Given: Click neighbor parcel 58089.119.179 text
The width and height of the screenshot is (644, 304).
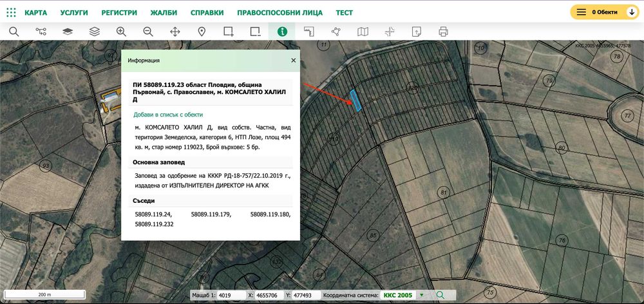Looking at the screenshot, I should (211, 214).
